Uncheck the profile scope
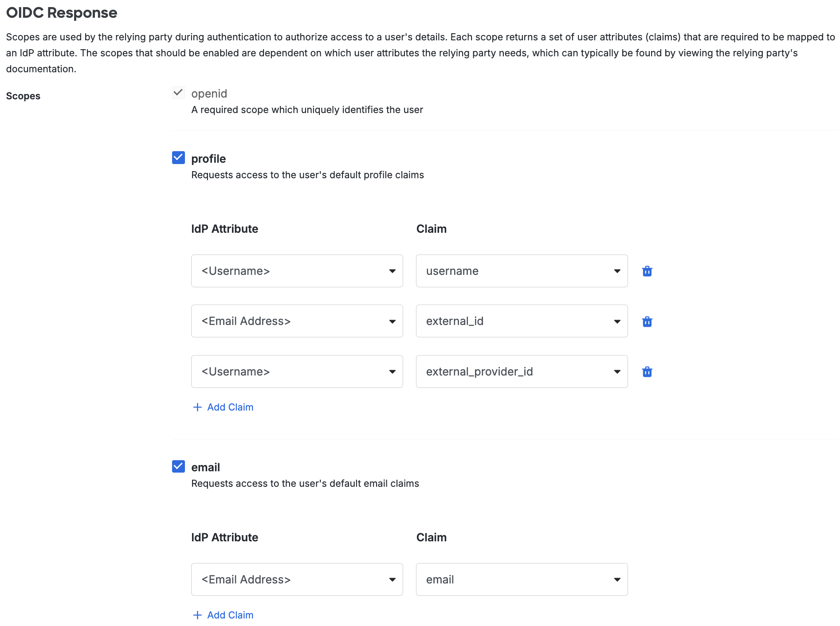 click(x=178, y=157)
